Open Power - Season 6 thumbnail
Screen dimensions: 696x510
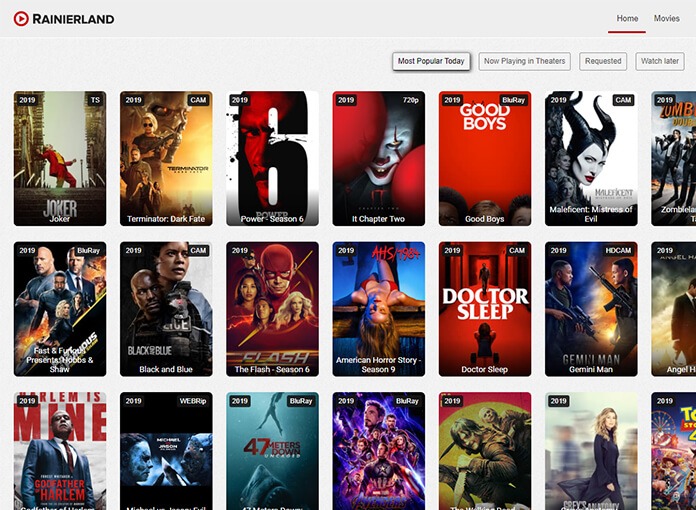pos(272,158)
